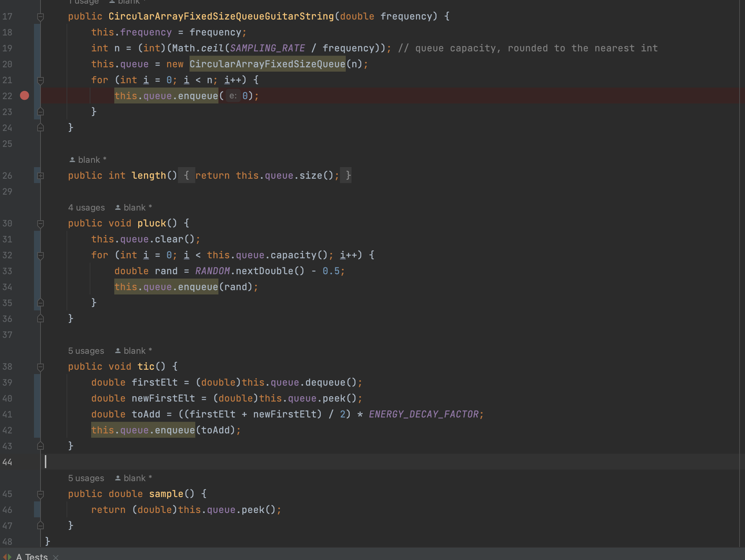
Task: Fold the for loop at line 21
Action: point(41,80)
